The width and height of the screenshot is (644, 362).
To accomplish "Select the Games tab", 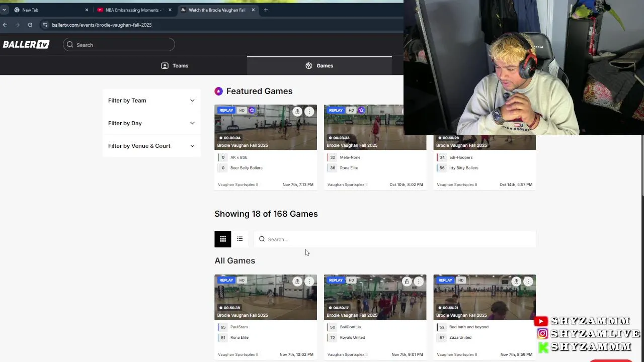I will 319,66.
